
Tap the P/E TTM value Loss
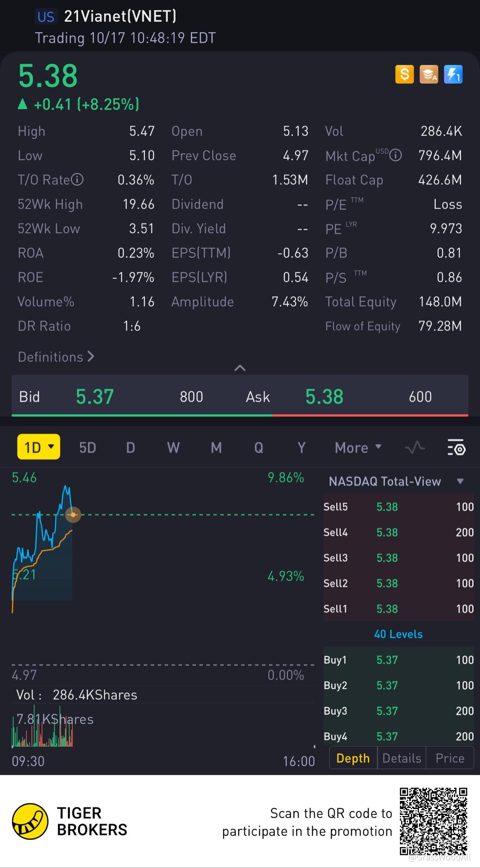448,204
